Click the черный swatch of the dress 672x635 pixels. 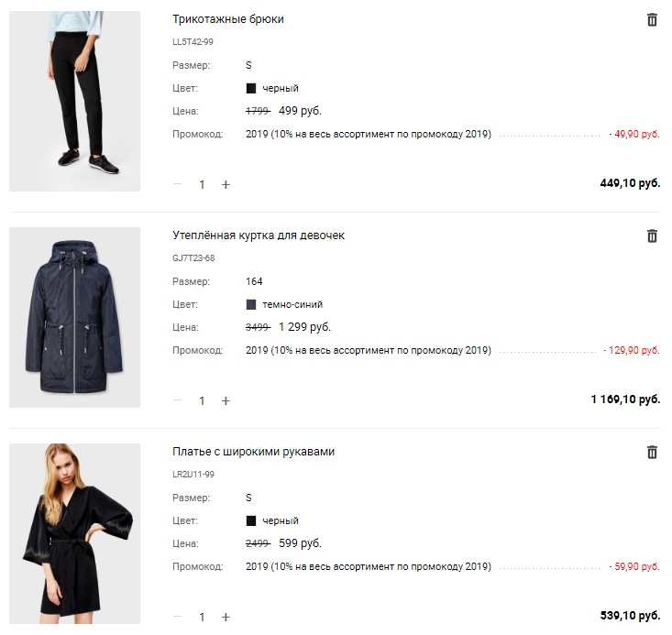pyautogui.click(x=251, y=521)
